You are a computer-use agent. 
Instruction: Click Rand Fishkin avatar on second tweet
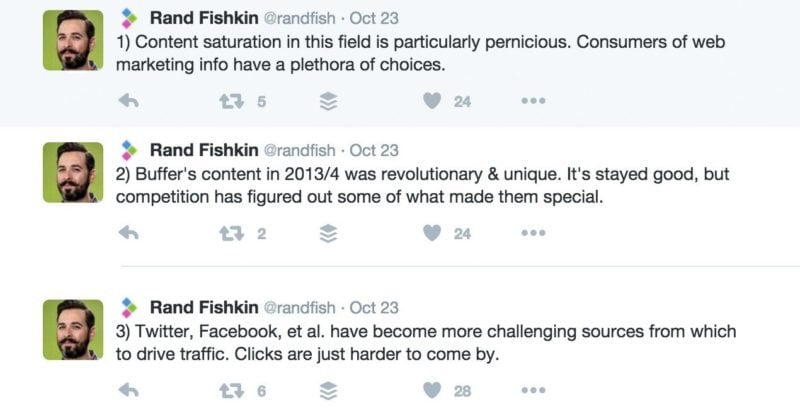click(73, 172)
